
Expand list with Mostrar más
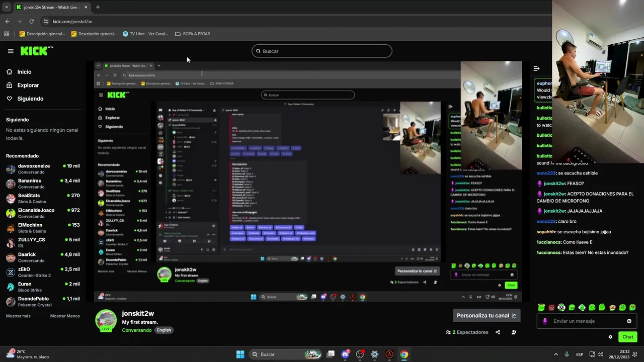18,316
